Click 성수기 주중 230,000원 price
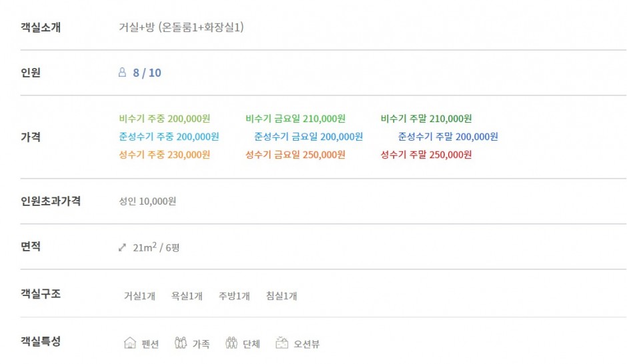Viewport: 627px width, 364px height. (x=164, y=155)
